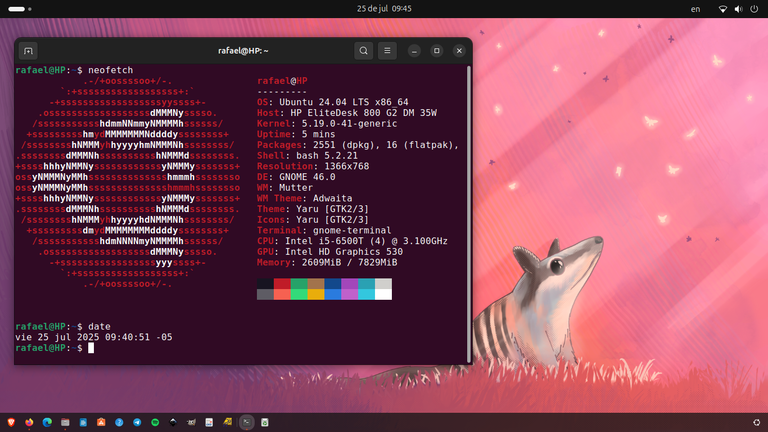
Task: Show applications grid button
Action: tap(757, 422)
